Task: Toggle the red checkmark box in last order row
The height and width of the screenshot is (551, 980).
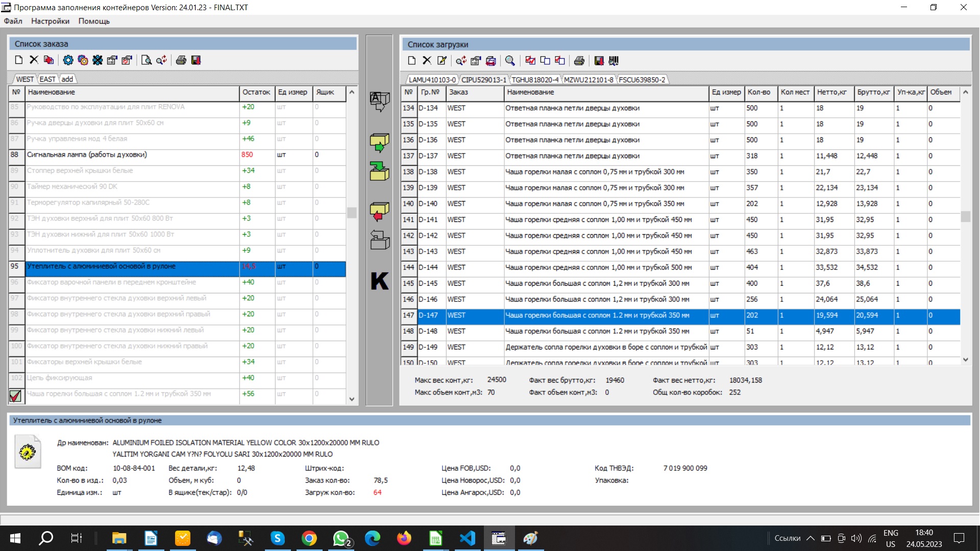Action: 15,395
